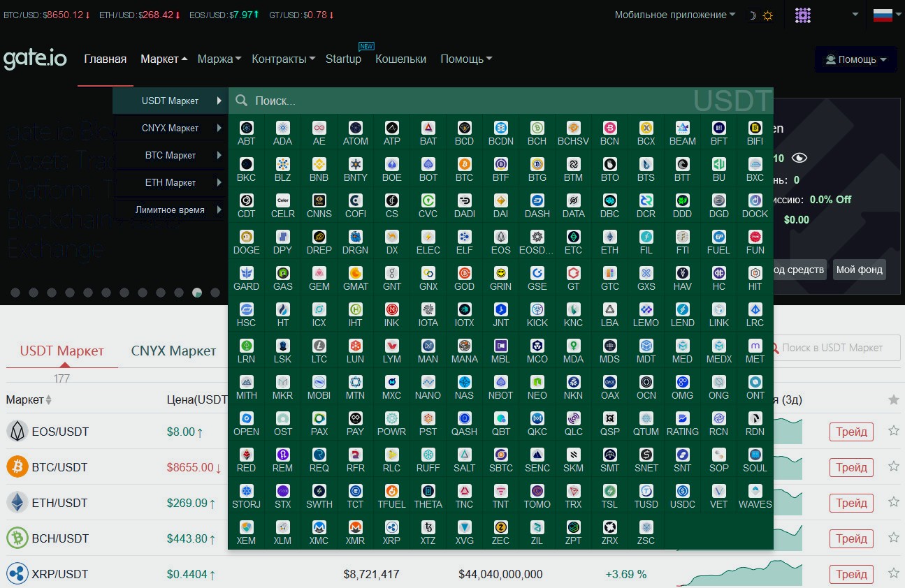The width and height of the screenshot is (905, 588).
Task: Switch to dark/light theme toggle
Action: [x=760, y=15]
